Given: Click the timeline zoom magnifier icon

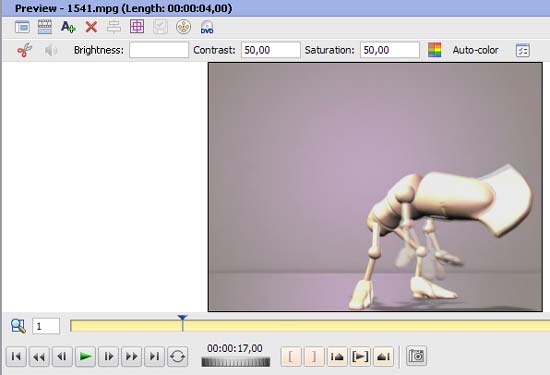Looking at the screenshot, I should pyautogui.click(x=18, y=326).
